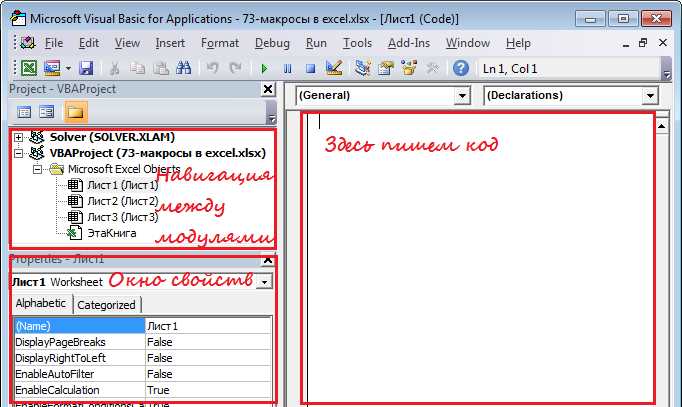Select Solver (SOLVER.XLAM) in project tree

click(x=112, y=137)
